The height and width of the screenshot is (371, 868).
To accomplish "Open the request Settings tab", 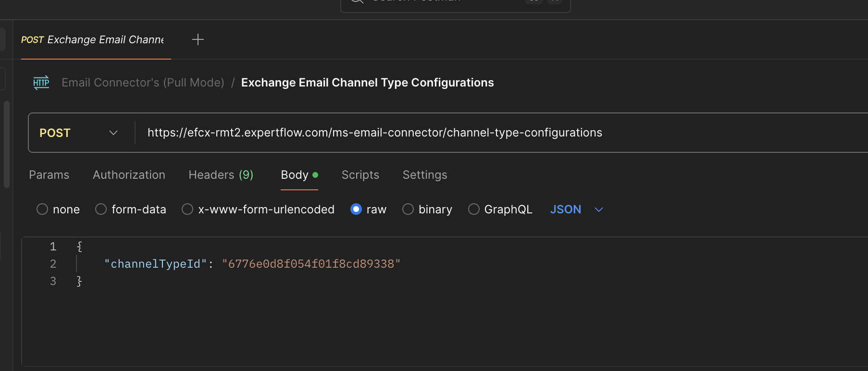I will click(x=424, y=175).
